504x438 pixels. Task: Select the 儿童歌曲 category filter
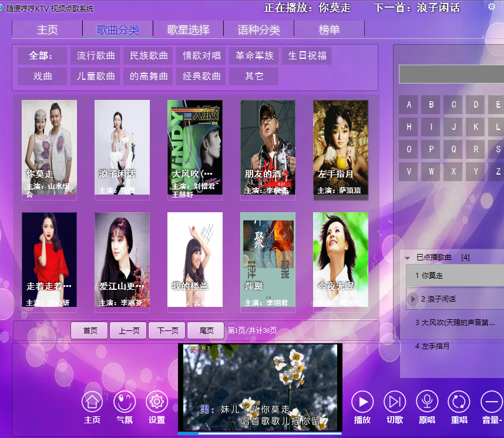point(96,76)
